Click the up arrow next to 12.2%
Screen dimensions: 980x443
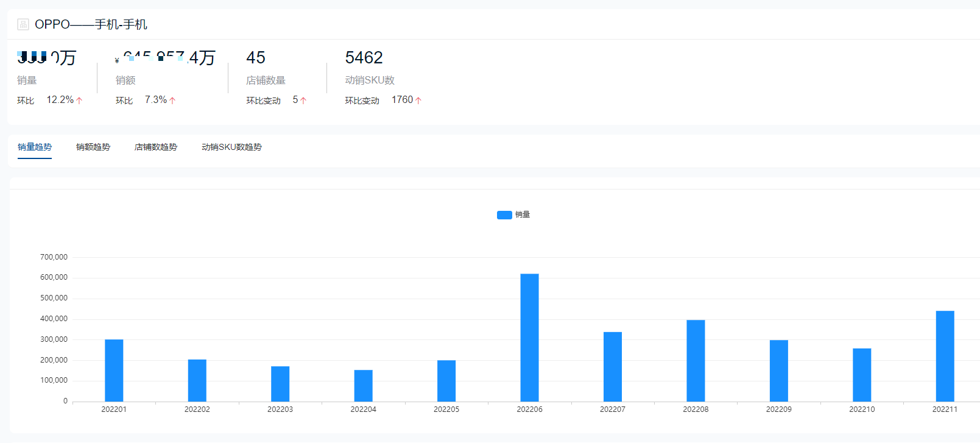point(79,101)
